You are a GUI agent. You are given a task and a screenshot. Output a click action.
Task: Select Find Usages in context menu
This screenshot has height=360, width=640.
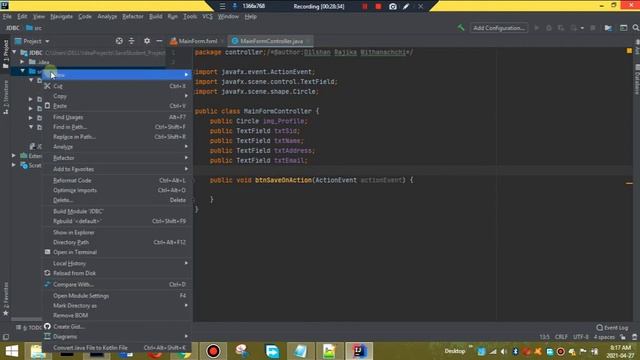[x=118, y=117]
